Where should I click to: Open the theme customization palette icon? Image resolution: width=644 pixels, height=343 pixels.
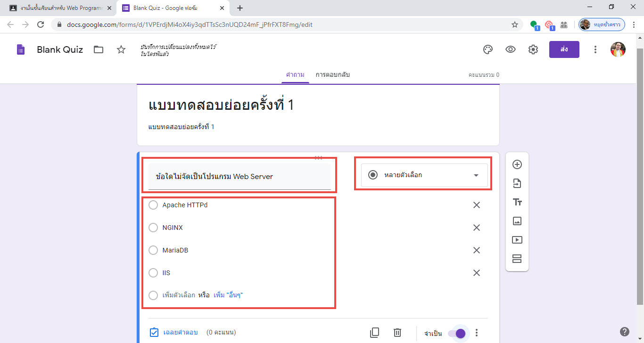coord(488,49)
